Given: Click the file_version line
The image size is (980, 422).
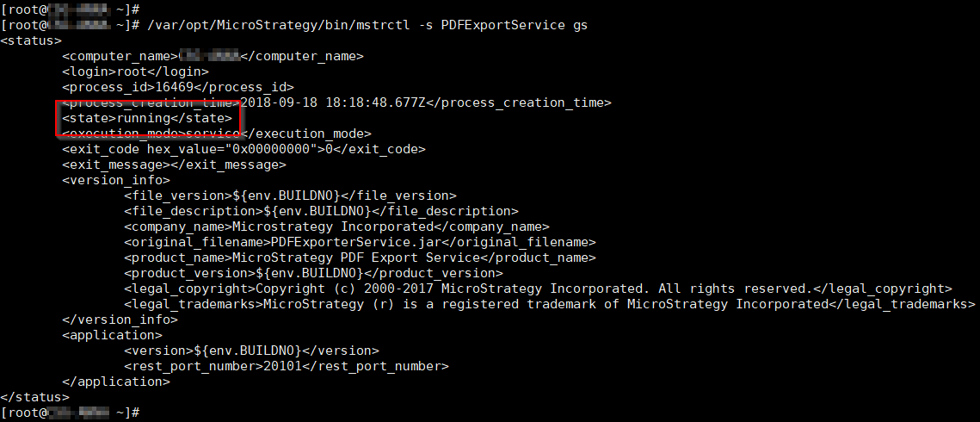Looking at the screenshot, I should click(290, 195).
